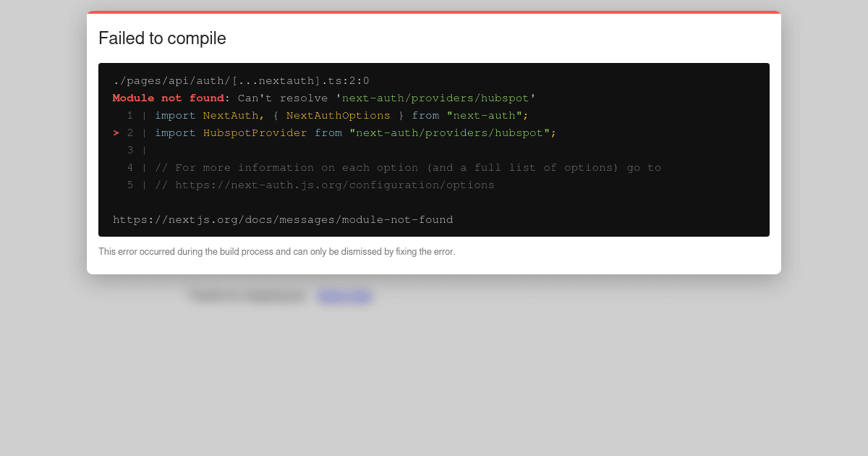Select the NextAuthOptions identifier on line 1

point(339,115)
